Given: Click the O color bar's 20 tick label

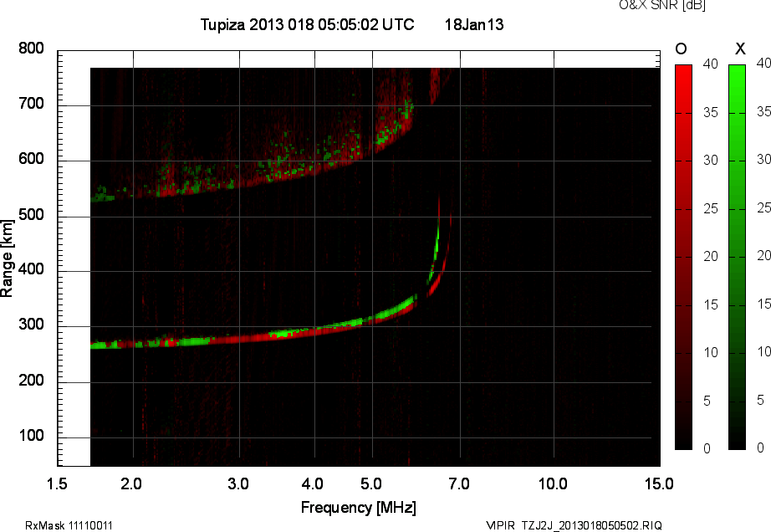Looking at the screenshot, I should [711, 256].
